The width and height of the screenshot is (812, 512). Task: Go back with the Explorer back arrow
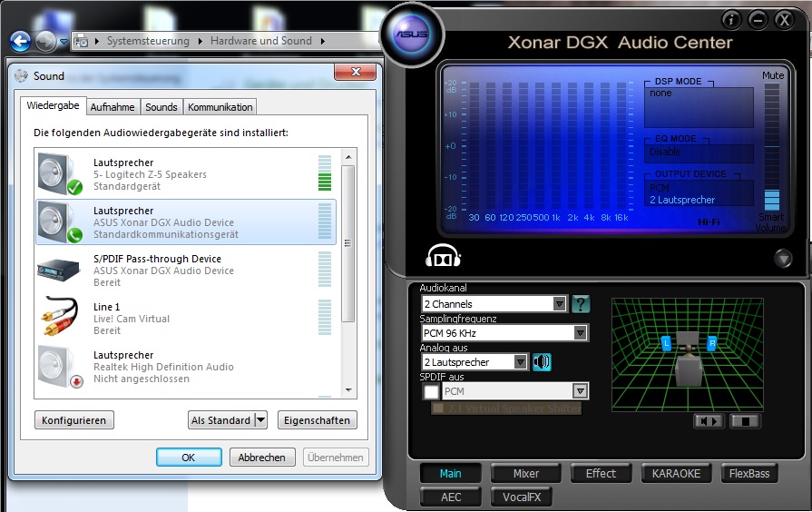tap(20, 41)
